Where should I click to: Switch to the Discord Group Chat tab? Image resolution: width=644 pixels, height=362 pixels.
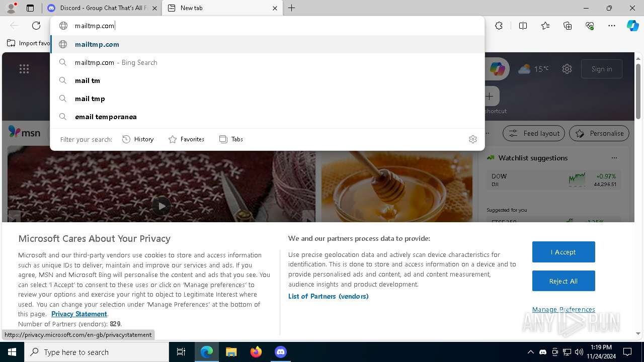(x=101, y=8)
